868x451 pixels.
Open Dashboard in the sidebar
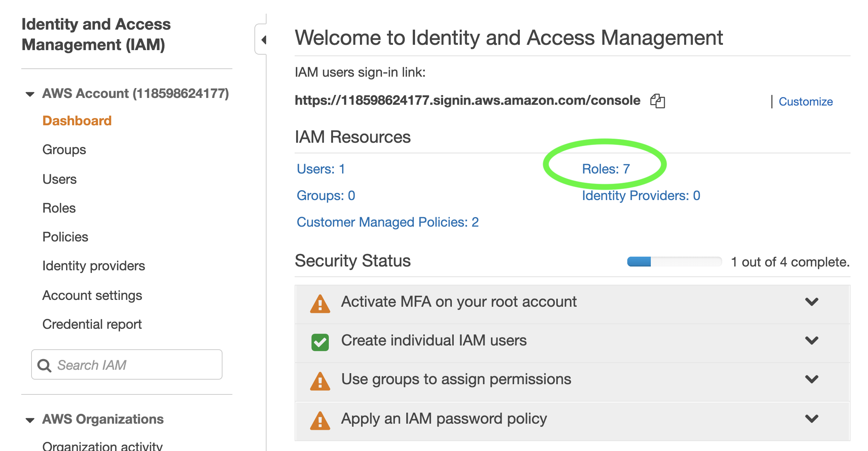coord(77,121)
